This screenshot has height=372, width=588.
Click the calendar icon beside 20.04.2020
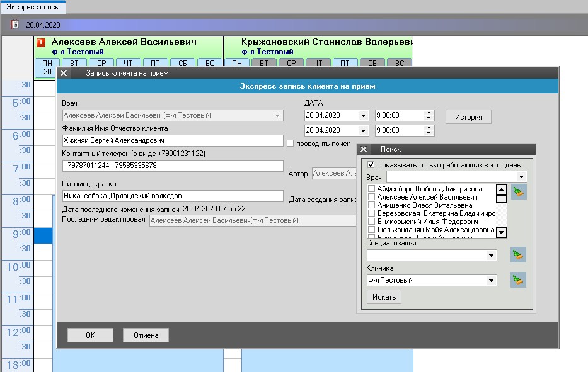(x=15, y=25)
